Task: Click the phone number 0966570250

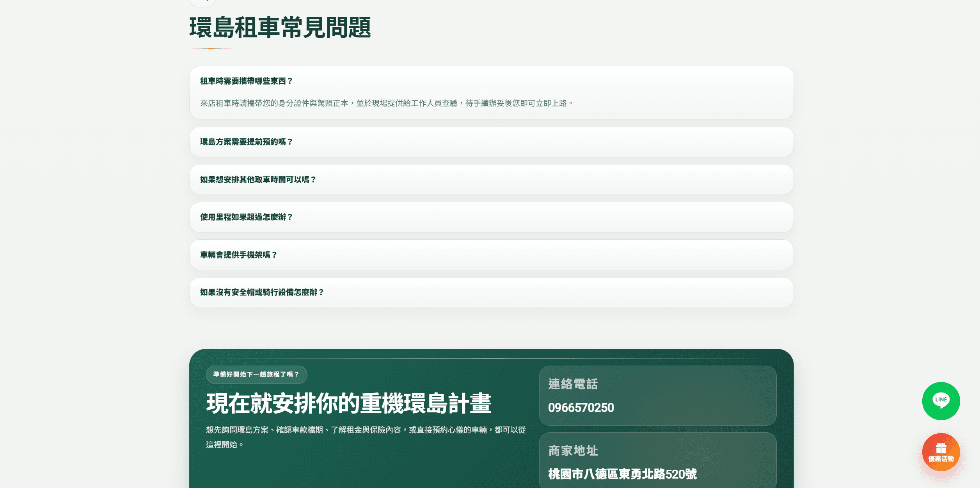Action: point(581,408)
